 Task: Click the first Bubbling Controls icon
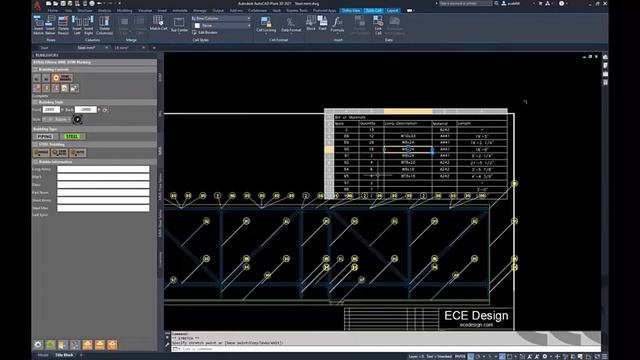click(x=37, y=78)
